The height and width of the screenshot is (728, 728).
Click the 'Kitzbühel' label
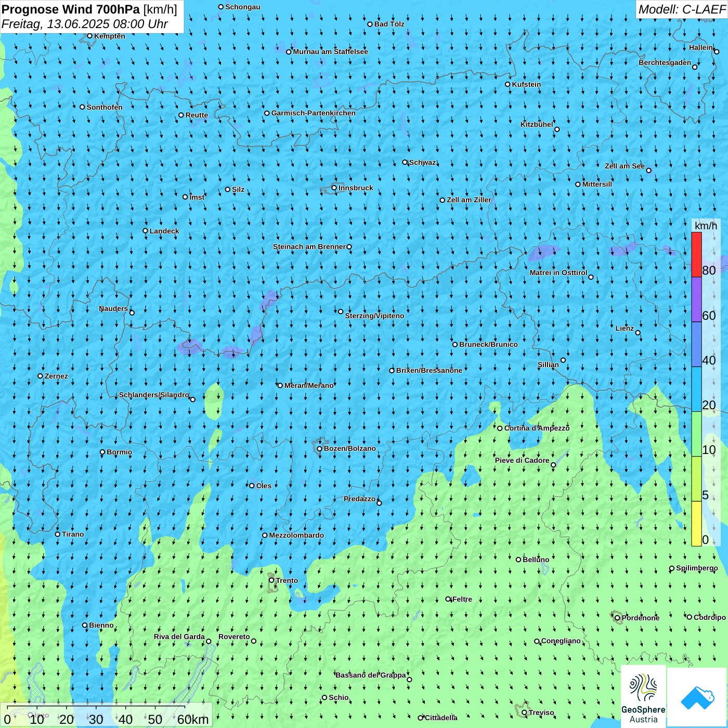[537, 124]
